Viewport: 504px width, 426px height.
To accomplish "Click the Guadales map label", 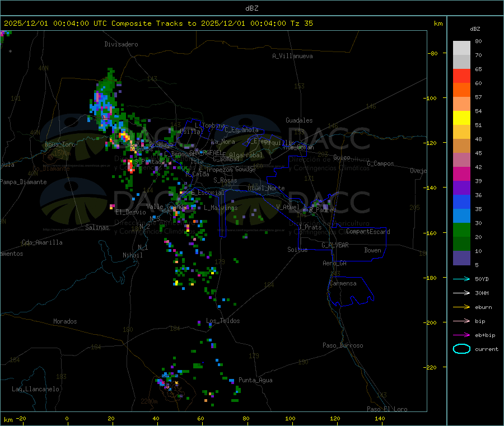I will click(299, 120).
